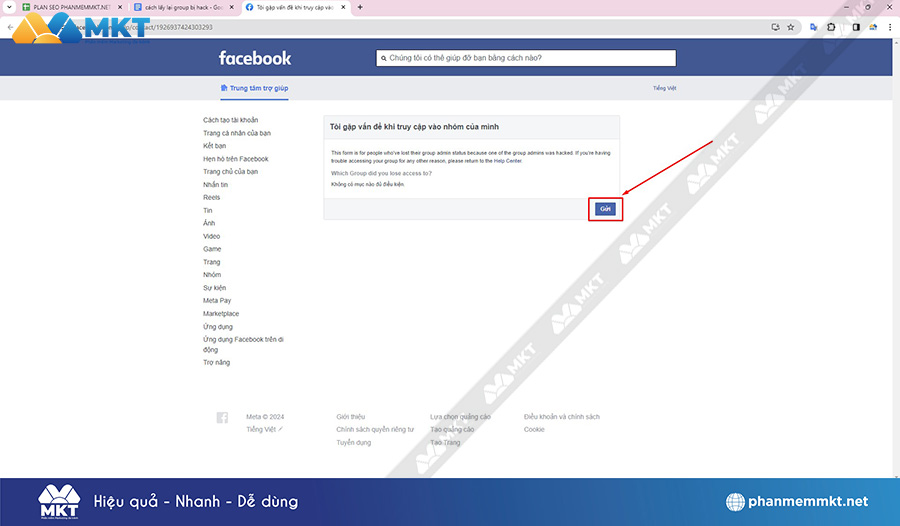Bookmark this page with star icon
The image size is (900, 526).
[x=790, y=27]
